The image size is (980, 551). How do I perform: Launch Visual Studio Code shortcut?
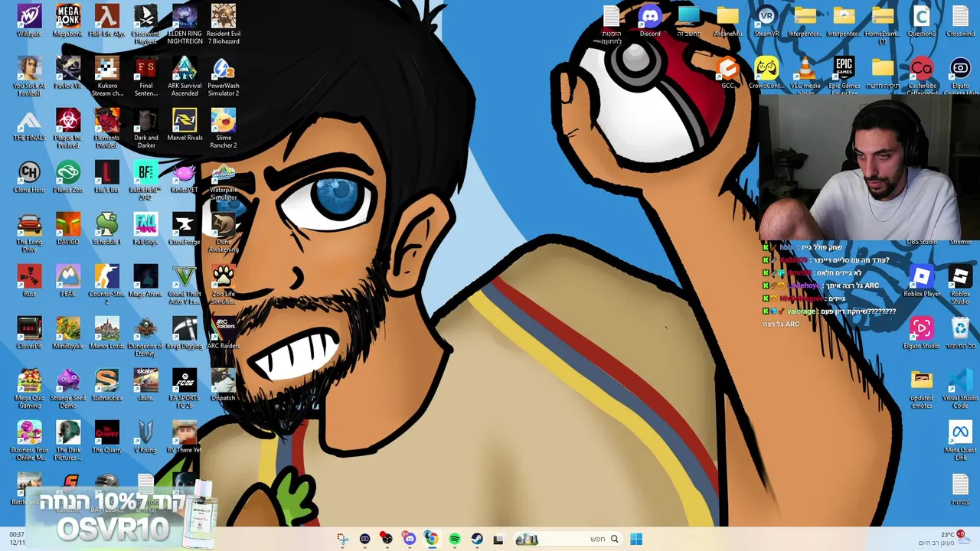960,389
